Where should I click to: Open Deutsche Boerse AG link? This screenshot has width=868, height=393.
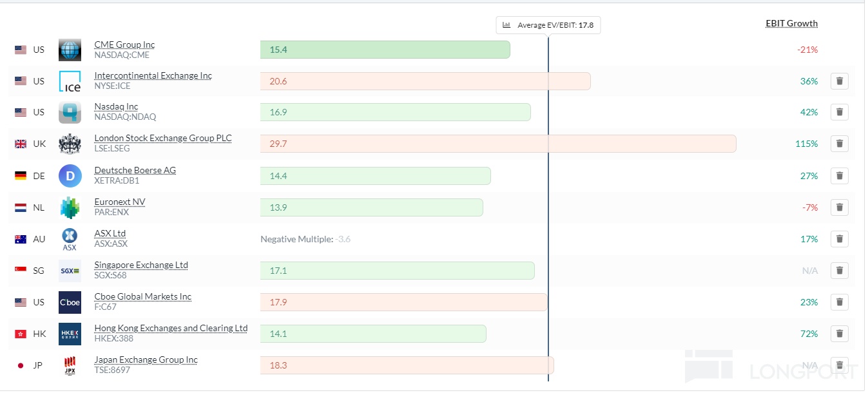135,170
